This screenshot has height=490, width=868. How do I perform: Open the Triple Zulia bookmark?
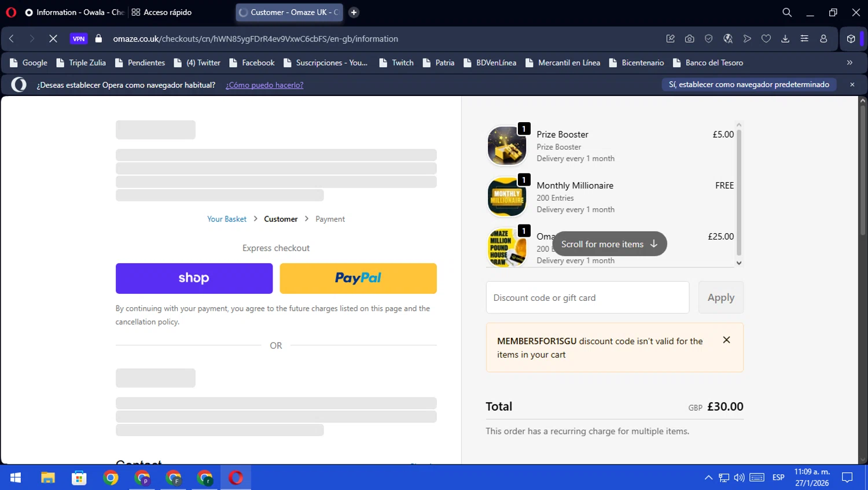(81, 62)
